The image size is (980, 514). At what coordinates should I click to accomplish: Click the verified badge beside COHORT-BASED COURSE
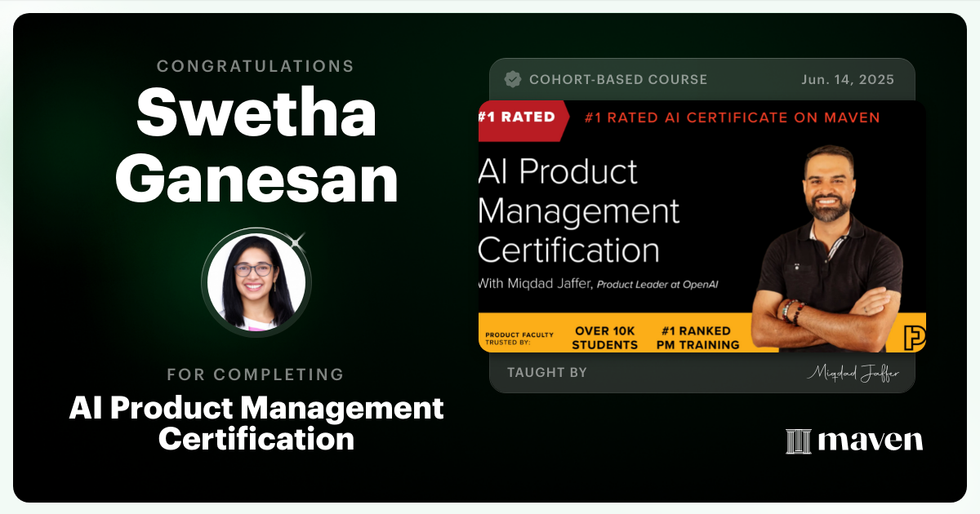coord(513,79)
